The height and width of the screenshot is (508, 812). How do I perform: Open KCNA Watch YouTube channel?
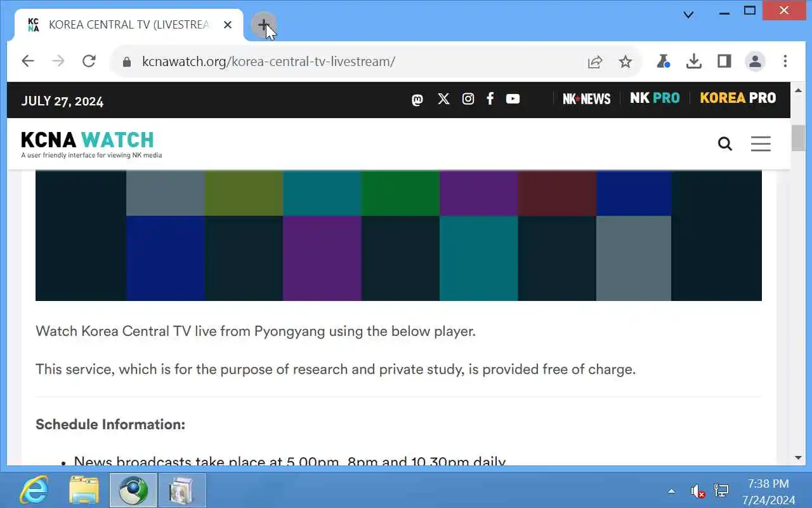pos(513,98)
